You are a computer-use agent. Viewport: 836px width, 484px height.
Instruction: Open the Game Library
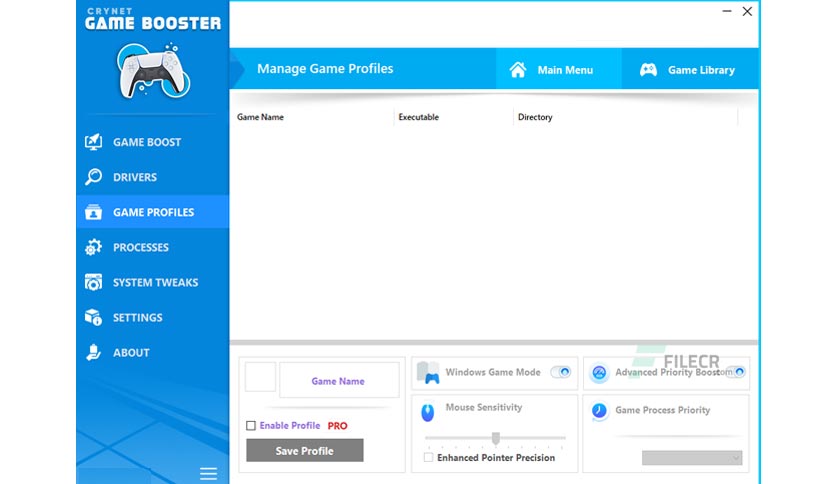click(690, 69)
